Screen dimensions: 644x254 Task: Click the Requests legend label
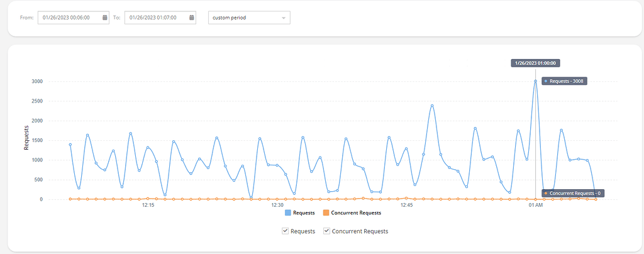coord(304,213)
